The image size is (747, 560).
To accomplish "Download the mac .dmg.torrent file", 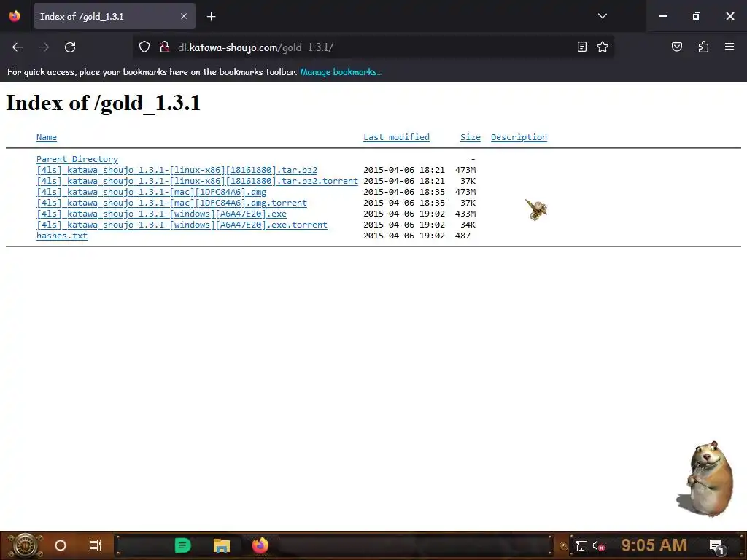I will click(x=171, y=203).
